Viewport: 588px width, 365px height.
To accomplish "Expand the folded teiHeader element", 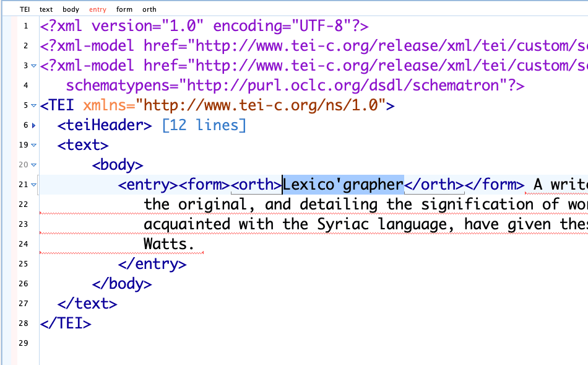I will coord(33,125).
